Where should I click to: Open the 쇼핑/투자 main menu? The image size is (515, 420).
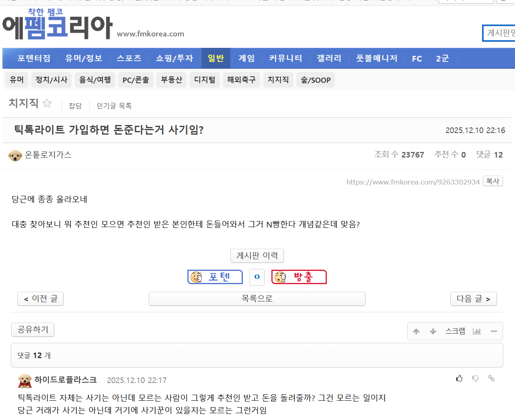coord(174,58)
